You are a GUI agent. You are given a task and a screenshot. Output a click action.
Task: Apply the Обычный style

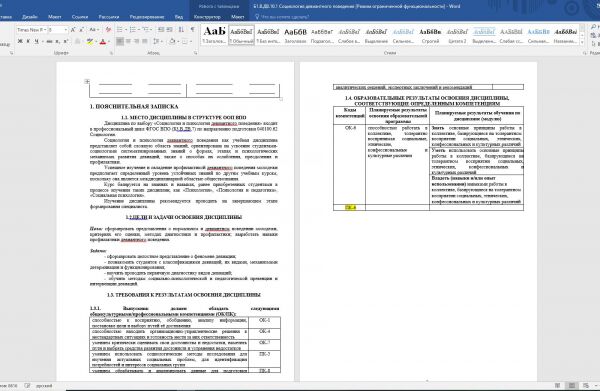coord(241,35)
